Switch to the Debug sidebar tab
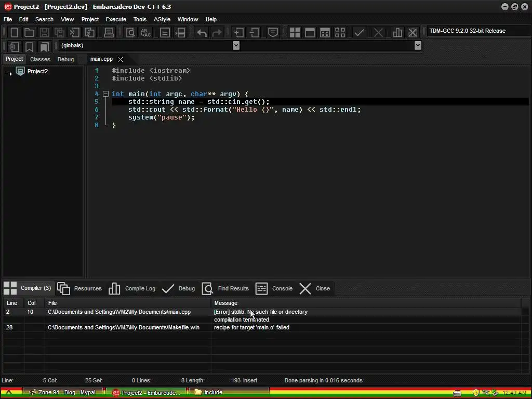The width and height of the screenshot is (532, 399). pyautogui.click(x=65, y=59)
